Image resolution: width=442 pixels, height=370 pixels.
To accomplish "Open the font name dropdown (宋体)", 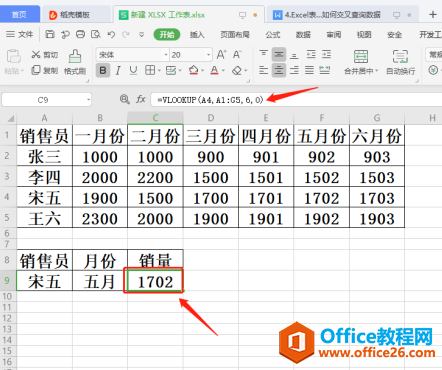I will [x=166, y=55].
